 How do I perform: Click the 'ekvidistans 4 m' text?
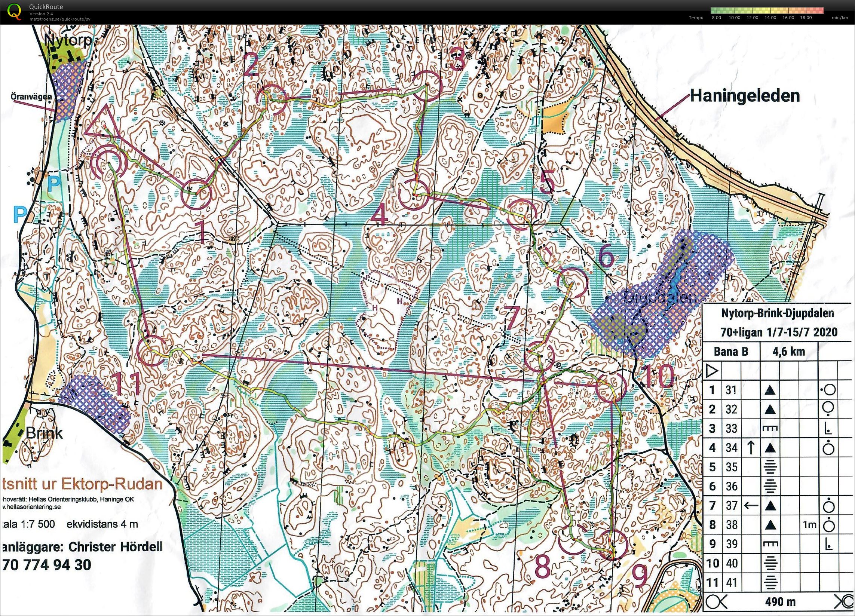tap(102, 524)
